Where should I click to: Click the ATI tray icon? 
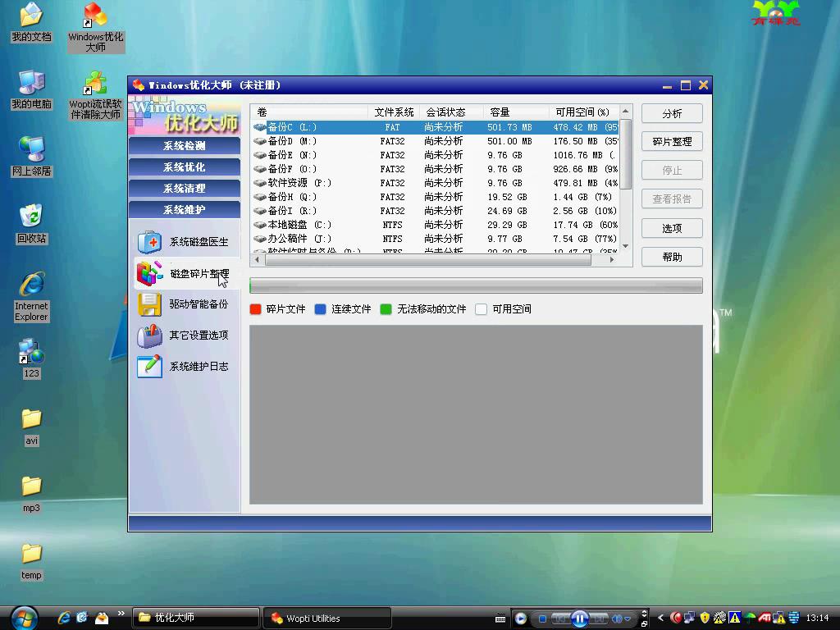[765, 618]
